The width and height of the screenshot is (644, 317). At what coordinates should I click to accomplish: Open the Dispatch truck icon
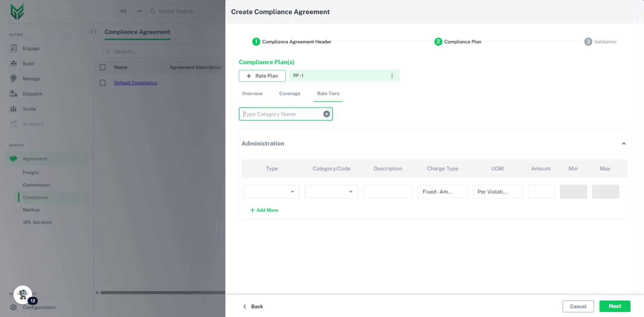[13, 94]
